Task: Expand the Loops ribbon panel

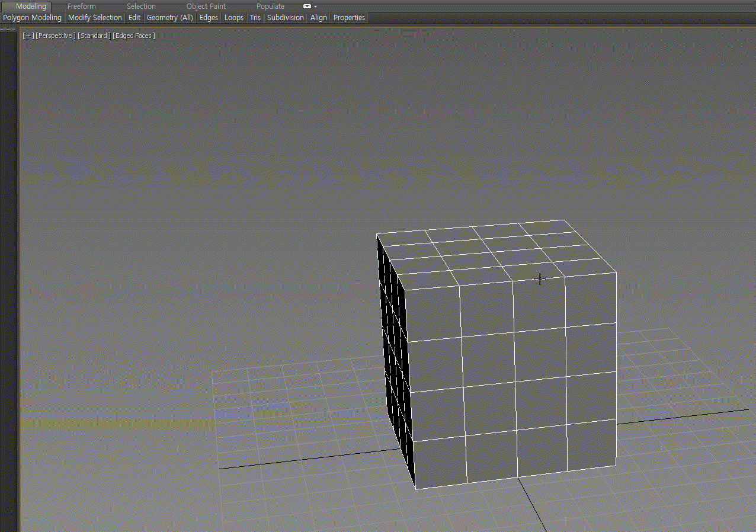Action: (234, 18)
